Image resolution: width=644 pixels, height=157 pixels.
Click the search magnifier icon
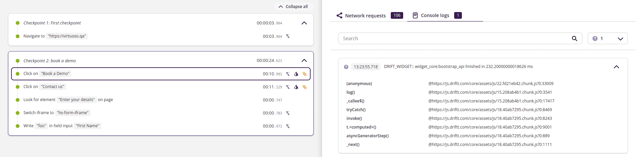coord(575,38)
